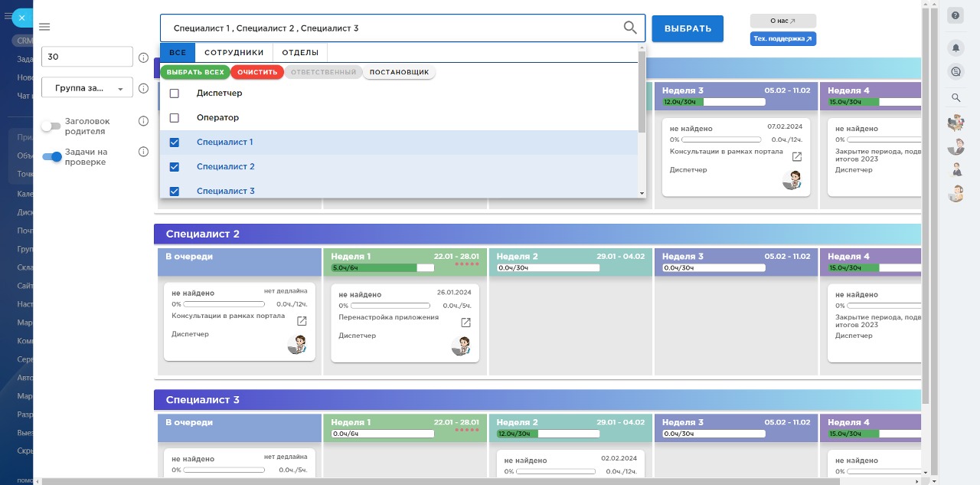Click the search magnifier in right sidebar

[x=955, y=97]
